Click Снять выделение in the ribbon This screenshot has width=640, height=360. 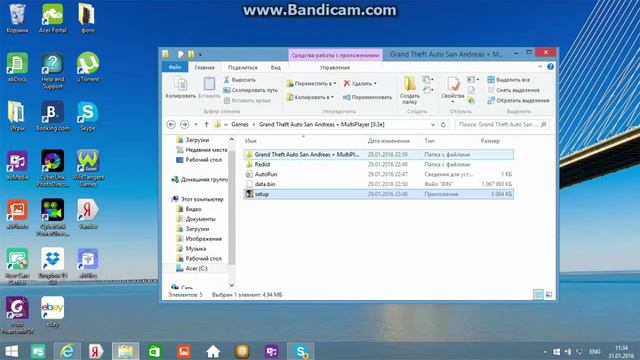point(513,90)
